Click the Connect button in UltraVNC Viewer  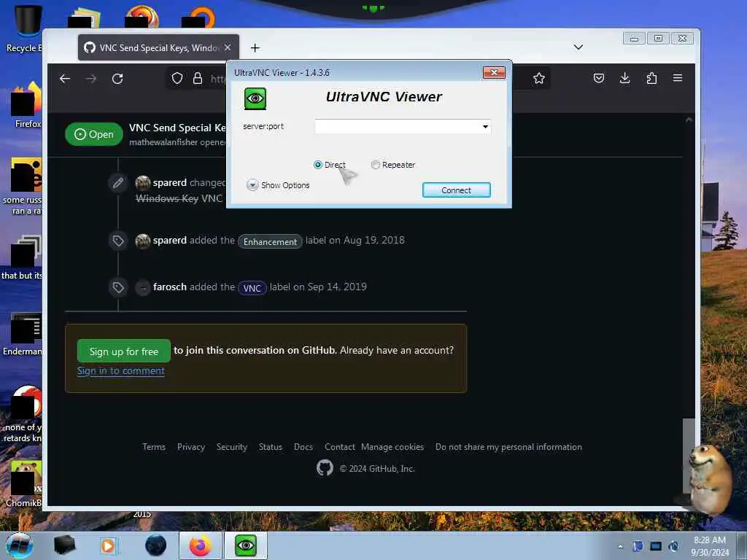point(456,190)
